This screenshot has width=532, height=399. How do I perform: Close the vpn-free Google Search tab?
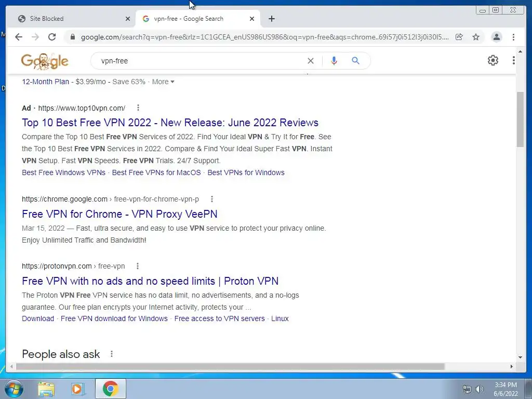[x=252, y=19]
